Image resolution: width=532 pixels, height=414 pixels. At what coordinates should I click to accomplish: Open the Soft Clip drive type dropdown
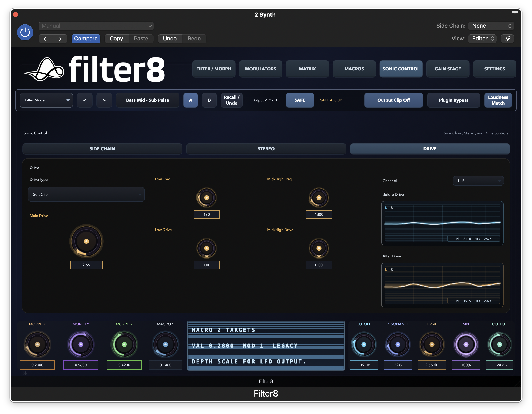(86, 194)
